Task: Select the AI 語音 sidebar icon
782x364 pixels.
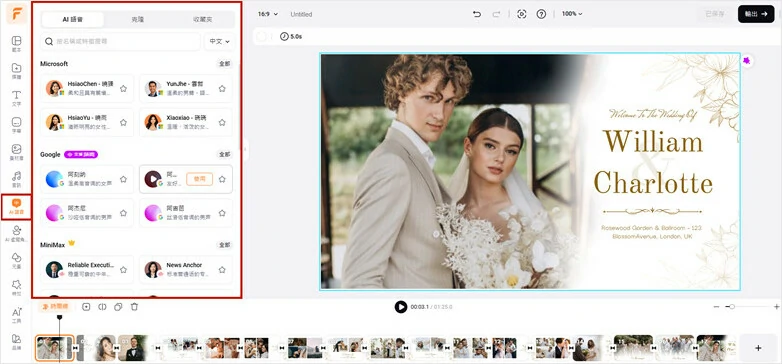Action: point(16,206)
